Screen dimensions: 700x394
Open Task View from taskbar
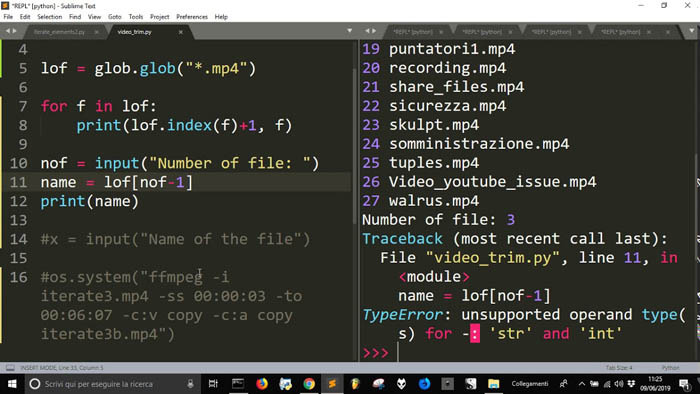coord(213,384)
